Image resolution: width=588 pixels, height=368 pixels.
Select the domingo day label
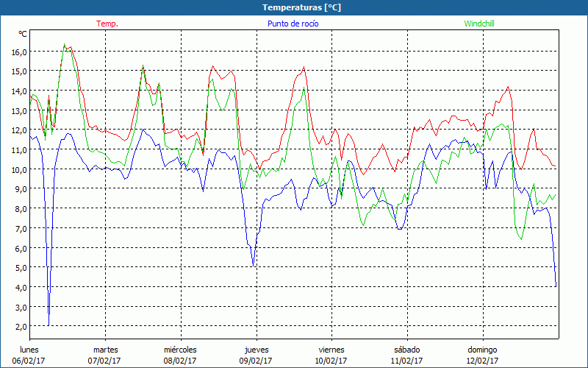[482, 349]
